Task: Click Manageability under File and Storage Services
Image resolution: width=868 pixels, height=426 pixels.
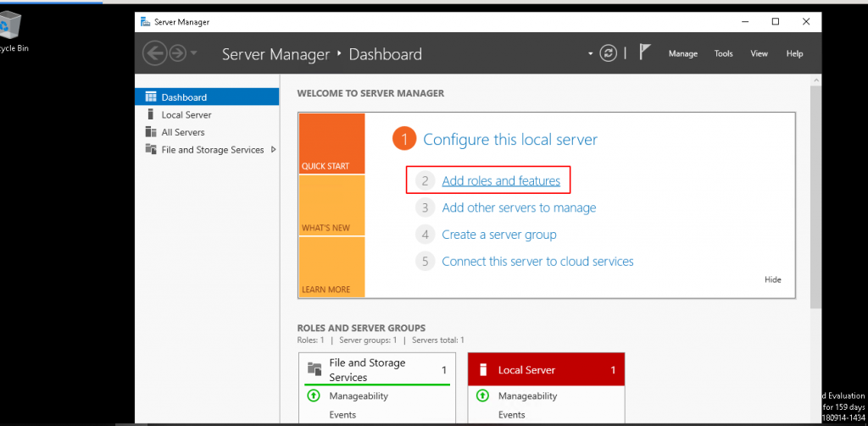Action: [359, 396]
